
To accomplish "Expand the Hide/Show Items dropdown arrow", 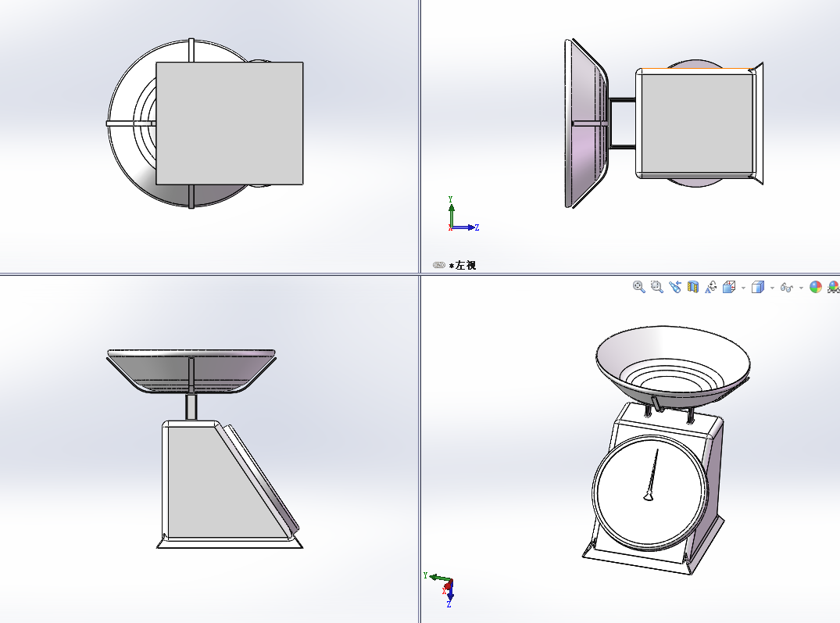I will pos(801,288).
